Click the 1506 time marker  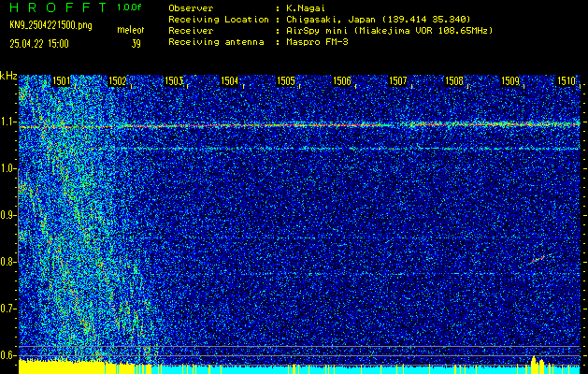(342, 81)
